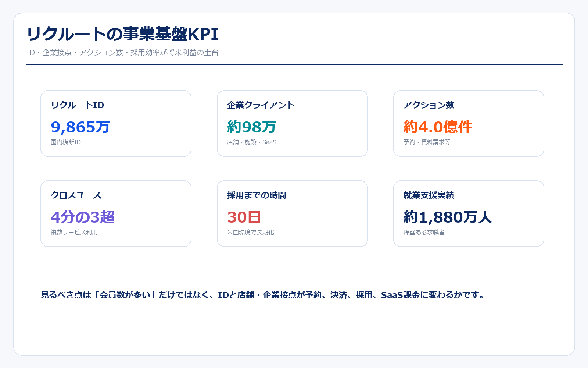Select the 就業支援実績 card heading
The width and height of the screenshot is (588, 368).
tap(429, 195)
